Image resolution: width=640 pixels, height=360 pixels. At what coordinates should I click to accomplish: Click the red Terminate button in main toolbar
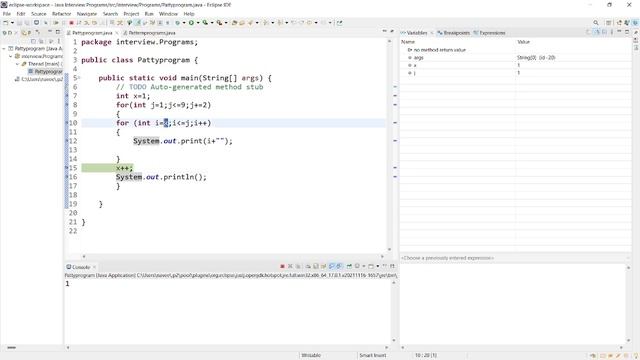point(71,23)
